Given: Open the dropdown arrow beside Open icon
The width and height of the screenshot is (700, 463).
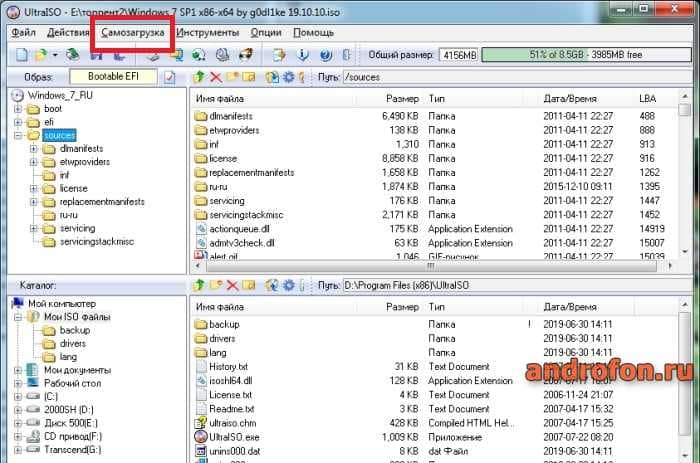Looking at the screenshot, I should [x=55, y=55].
